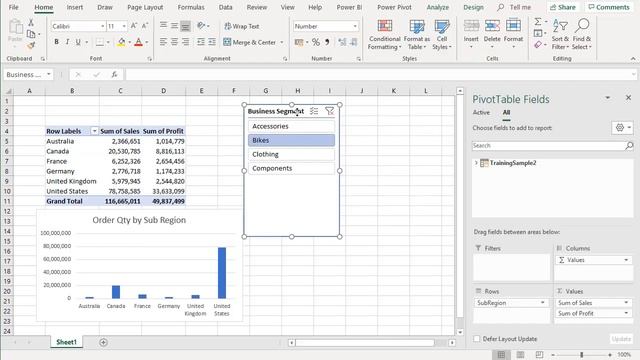Click the zoom slider handle
Image resolution: width=640 pixels, height=360 pixels.
(582, 355)
